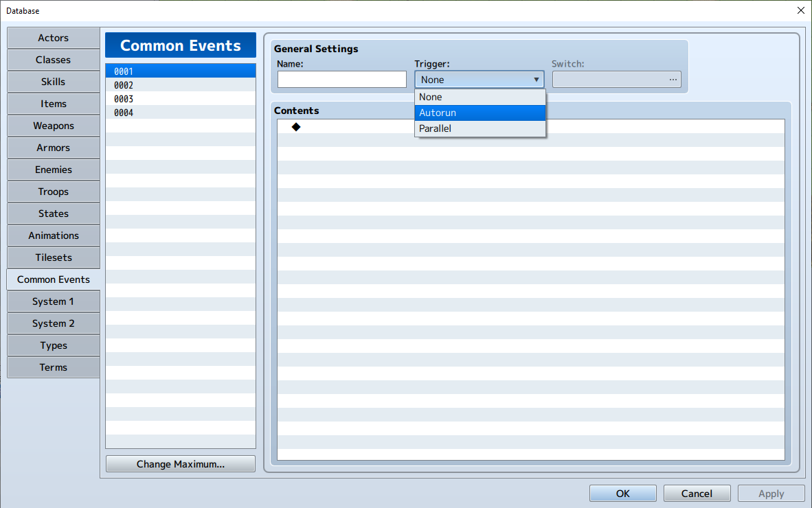Open the System 1 tab

click(x=54, y=301)
